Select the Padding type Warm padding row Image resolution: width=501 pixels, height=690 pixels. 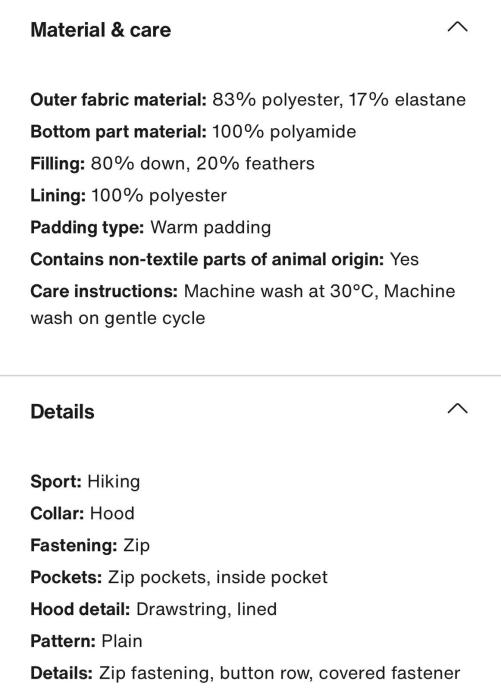pyautogui.click(x=150, y=228)
